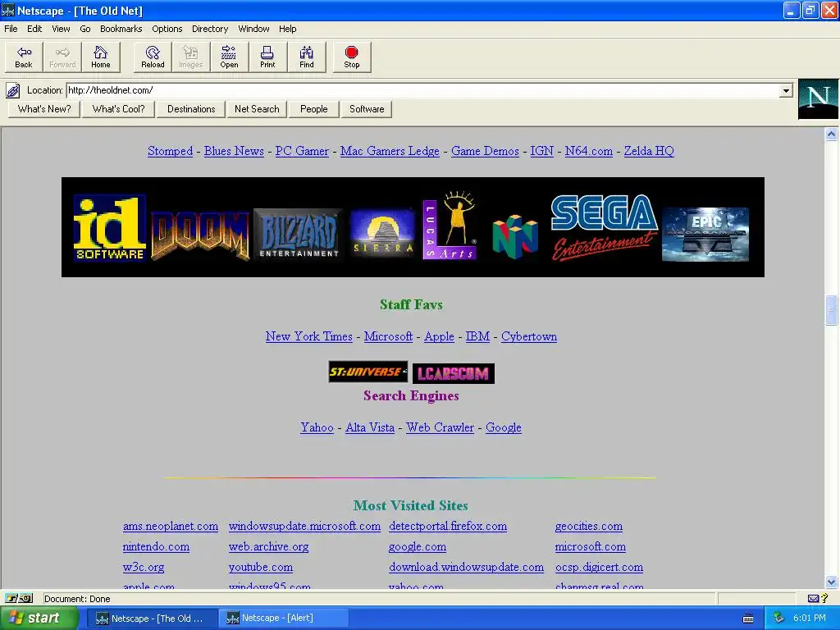Click the on-screen keyboard icon in taskbar
This screenshot has height=630, width=840.
(x=748, y=619)
